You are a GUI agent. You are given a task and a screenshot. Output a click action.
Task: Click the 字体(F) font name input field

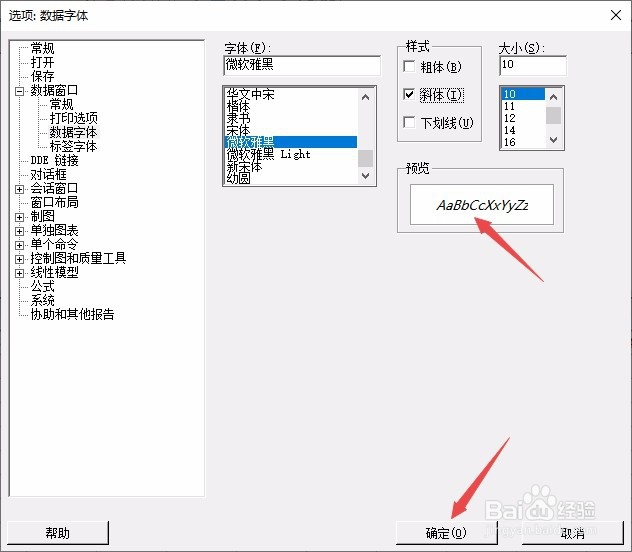tap(302, 65)
